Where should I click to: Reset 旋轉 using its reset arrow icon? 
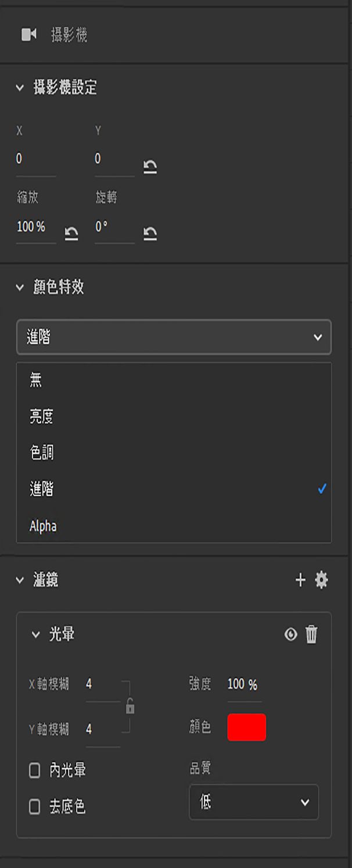point(149,234)
